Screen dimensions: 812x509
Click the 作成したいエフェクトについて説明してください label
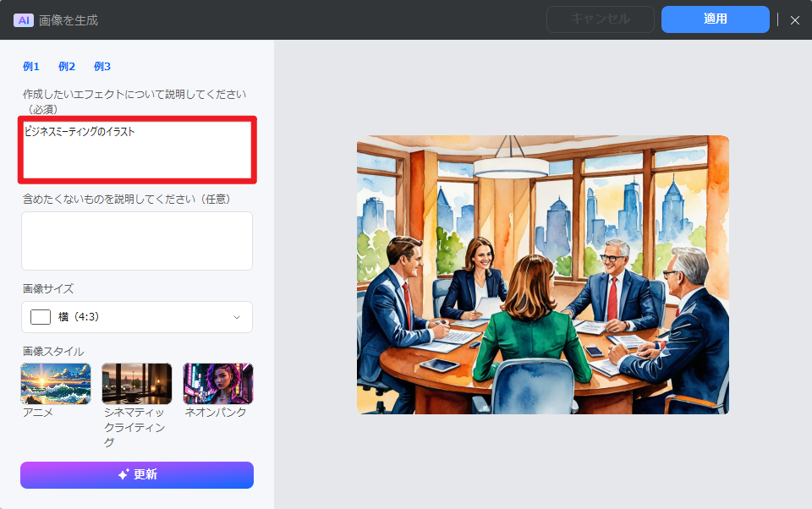(x=134, y=101)
